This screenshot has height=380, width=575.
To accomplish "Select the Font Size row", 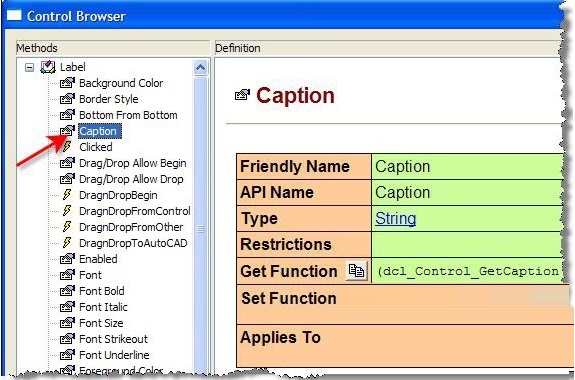I will (x=101, y=323).
